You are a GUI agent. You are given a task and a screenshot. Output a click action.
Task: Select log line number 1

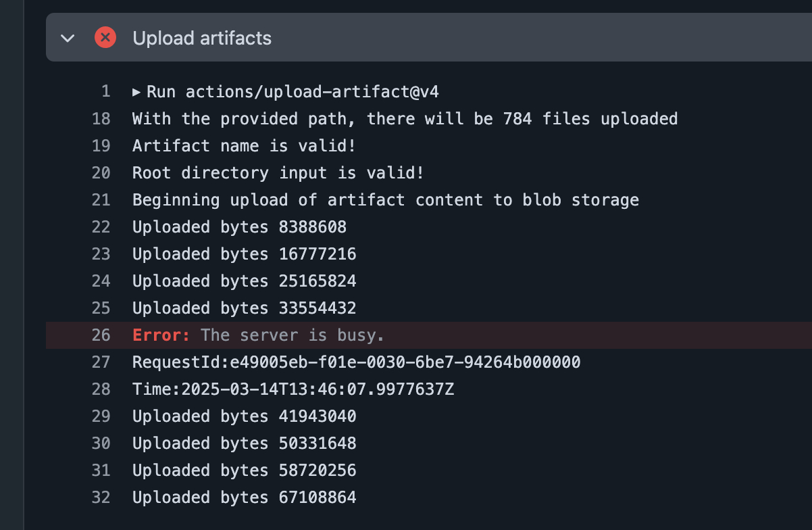click(105, 91)
